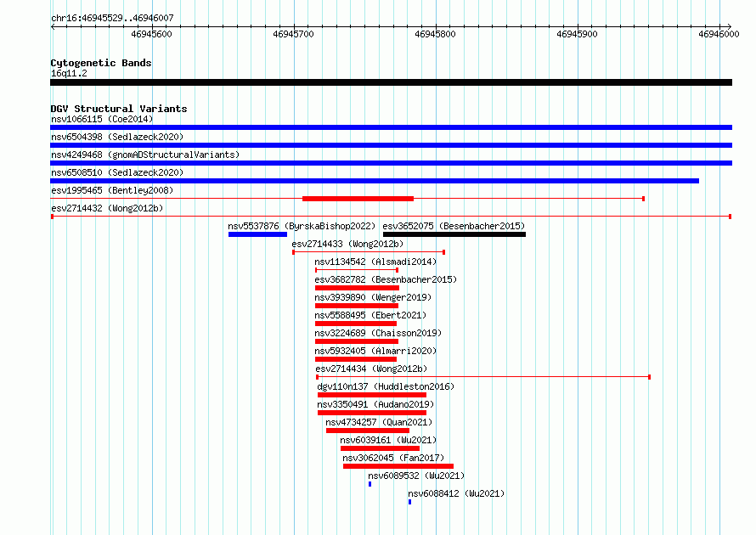Screen dimensions: 756x535
Task: Click the nsv5588495 (Ebert2021) label
Action: 370,315
